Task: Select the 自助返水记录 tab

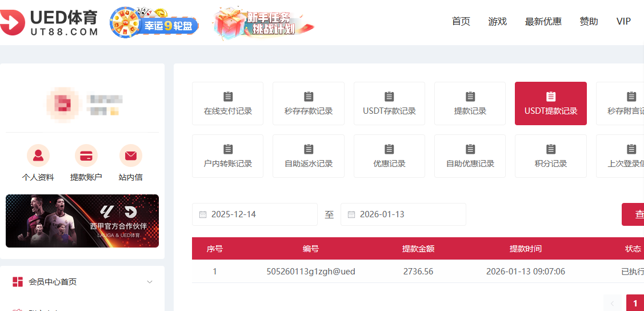Action: coord(309,156)
